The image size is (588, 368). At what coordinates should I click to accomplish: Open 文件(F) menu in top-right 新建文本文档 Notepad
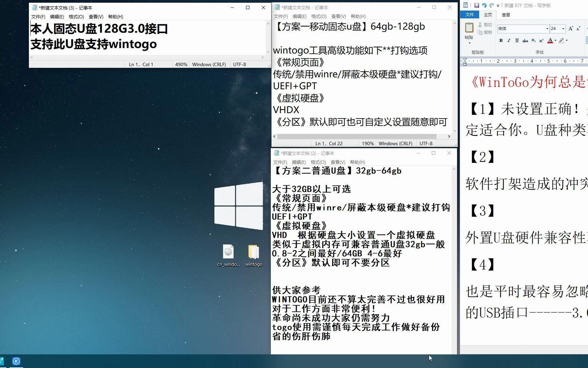[x=281, y=16]
